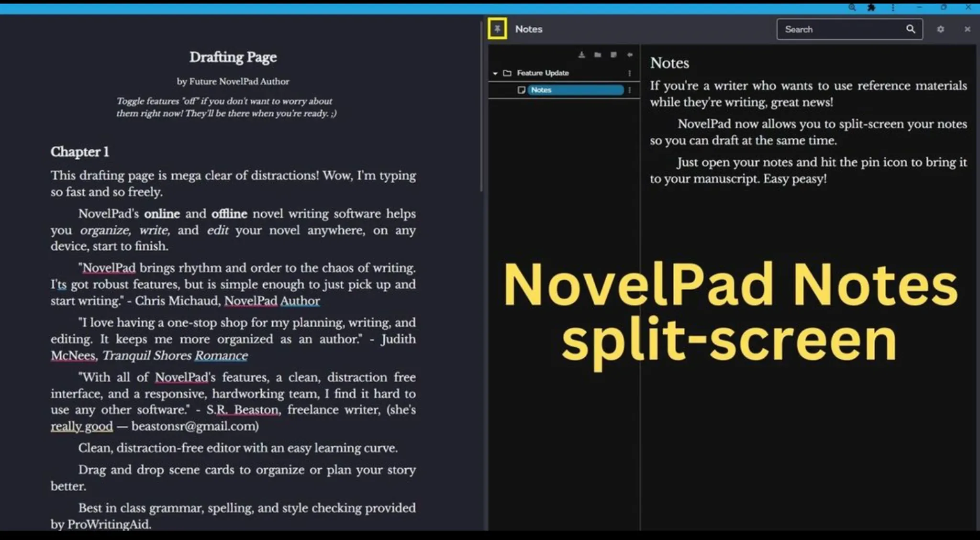Open Notes panel settings gear
Image resolution: width=980 pixels, height=540 pixels.
pyautogui.click(x=940, y=29)
